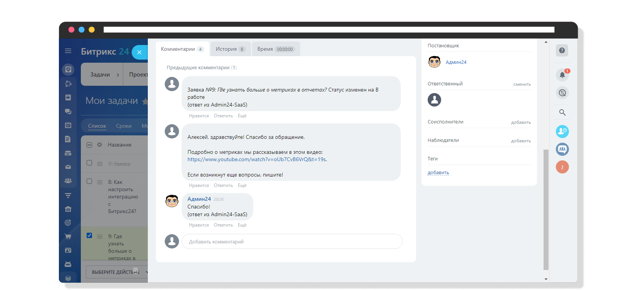Open the search magnifier in right bar
This screenshot has height=290, width=644.
562,112
